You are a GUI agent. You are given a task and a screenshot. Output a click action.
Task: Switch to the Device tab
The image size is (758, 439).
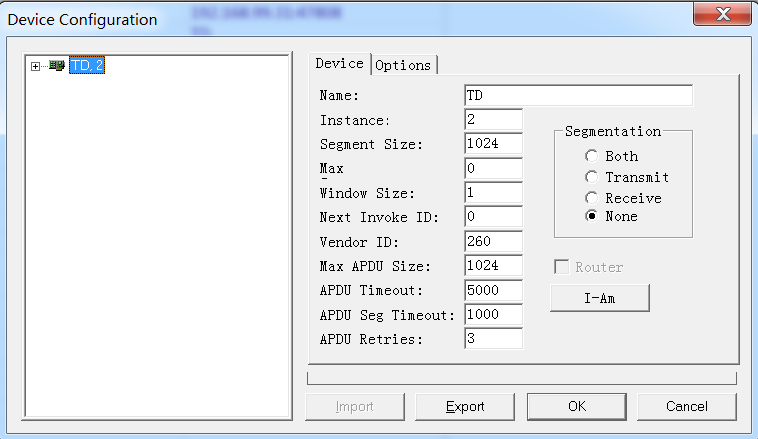[339, 64]
